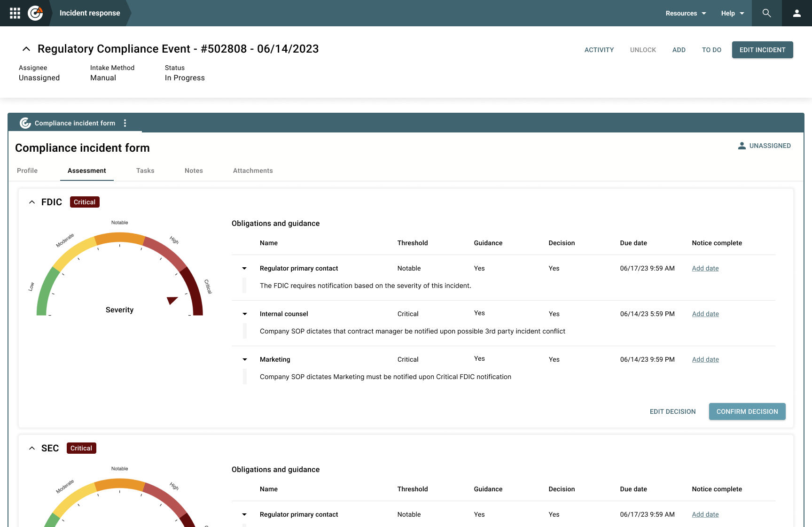Click the FDIC table Threshold column header
Viewport: 812px width, 527px height.
click(x=413, y=243)
